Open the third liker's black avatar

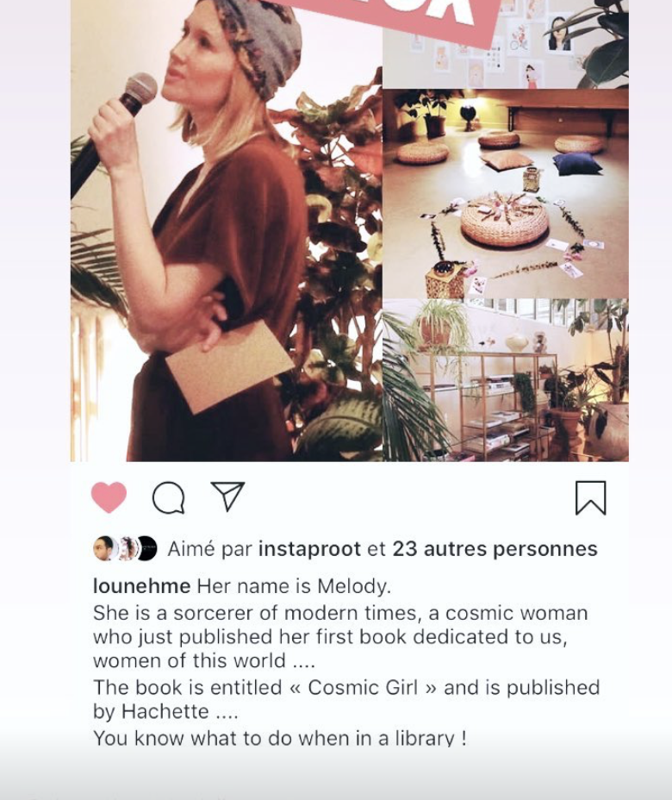point(146,548)
